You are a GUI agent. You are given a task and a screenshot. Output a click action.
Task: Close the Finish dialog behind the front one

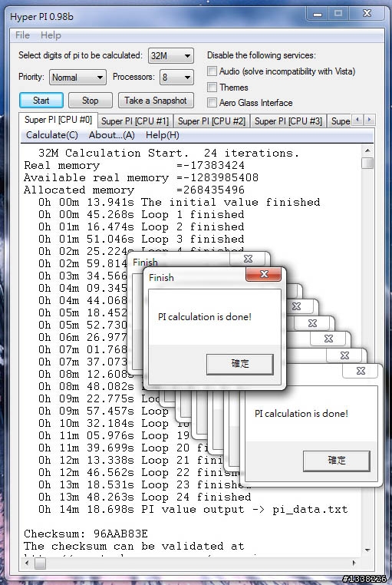248,259
